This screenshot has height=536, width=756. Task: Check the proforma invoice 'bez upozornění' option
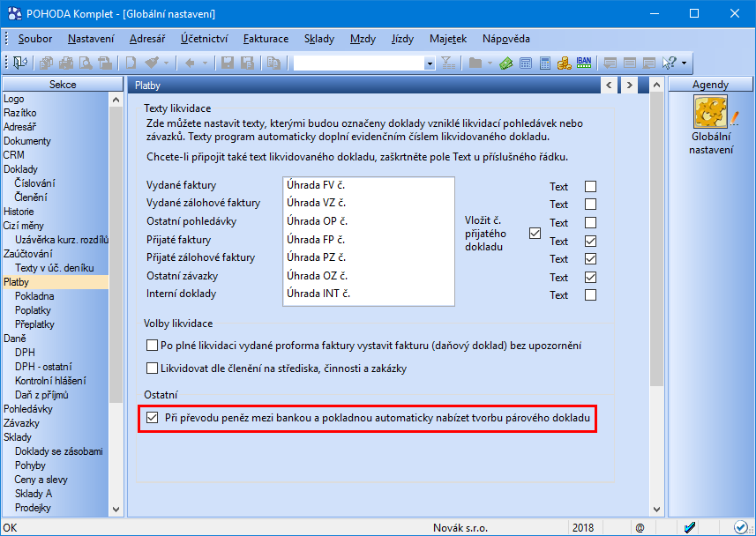point(152,345)
